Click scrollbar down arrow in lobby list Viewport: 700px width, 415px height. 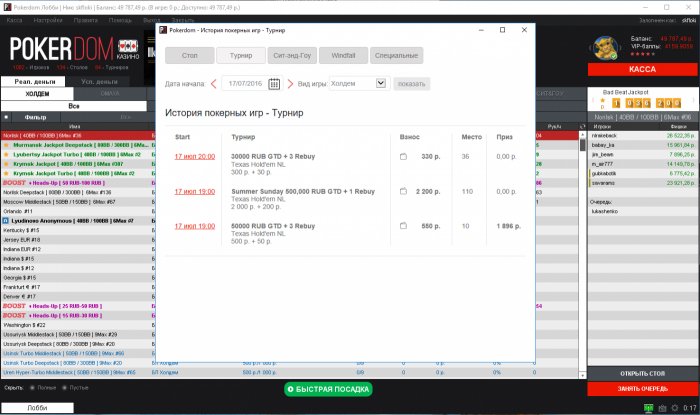[x=582, y=376]
